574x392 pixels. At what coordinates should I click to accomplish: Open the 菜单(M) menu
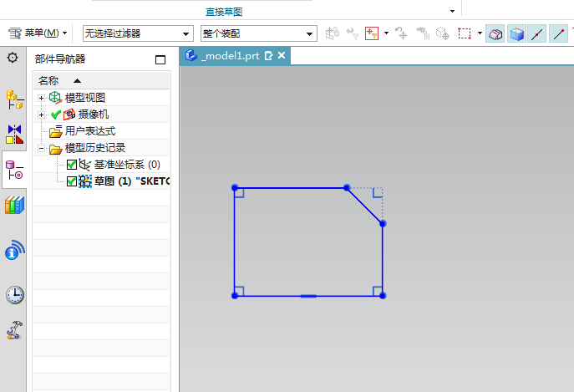pos(34,33)
